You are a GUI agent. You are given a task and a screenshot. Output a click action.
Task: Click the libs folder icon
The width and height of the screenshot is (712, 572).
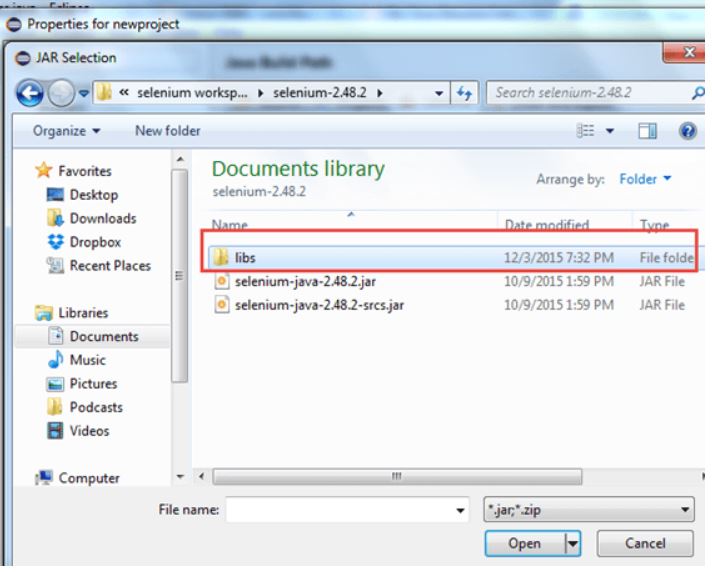click(x=221, y=257)
